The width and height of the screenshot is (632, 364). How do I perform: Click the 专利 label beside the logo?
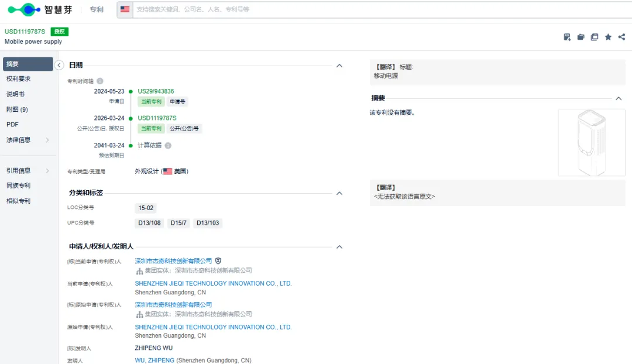point(97,9)
